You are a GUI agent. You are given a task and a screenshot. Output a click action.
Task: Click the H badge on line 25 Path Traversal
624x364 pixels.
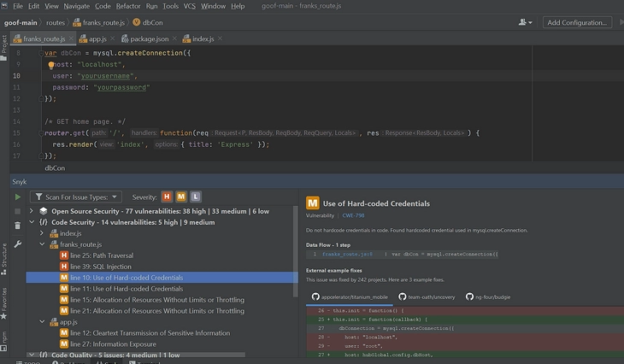pos(63,255)
